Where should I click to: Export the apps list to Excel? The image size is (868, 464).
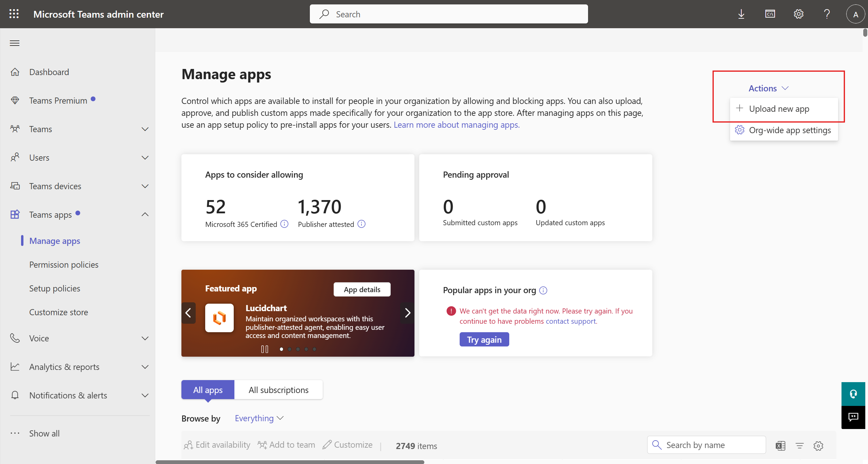coord(781,445)
